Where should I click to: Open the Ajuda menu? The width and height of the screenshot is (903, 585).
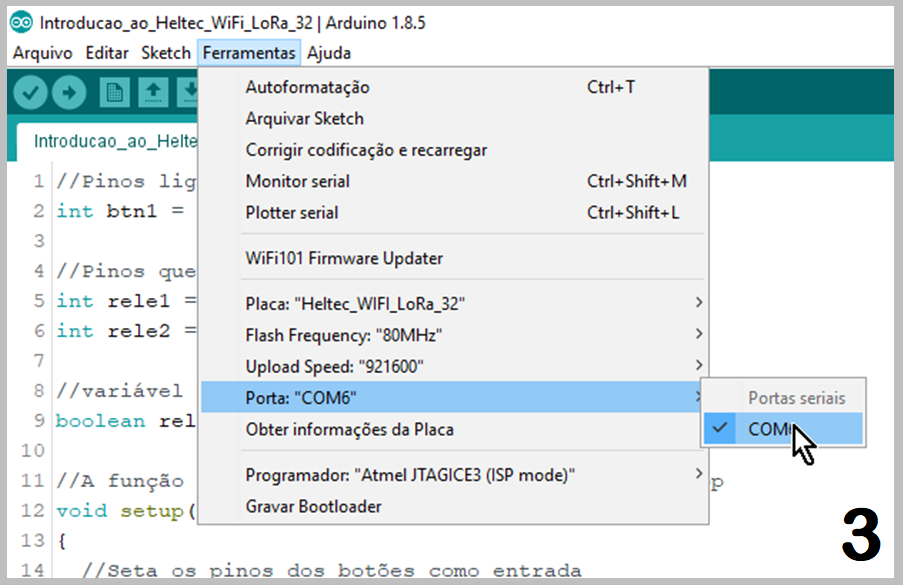329,52
